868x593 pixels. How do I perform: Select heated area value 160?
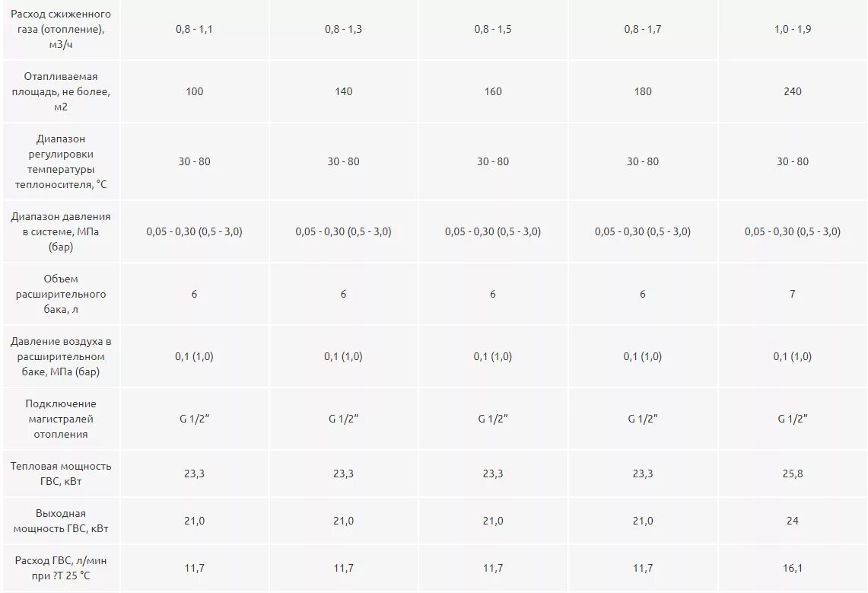coord(493,91)
